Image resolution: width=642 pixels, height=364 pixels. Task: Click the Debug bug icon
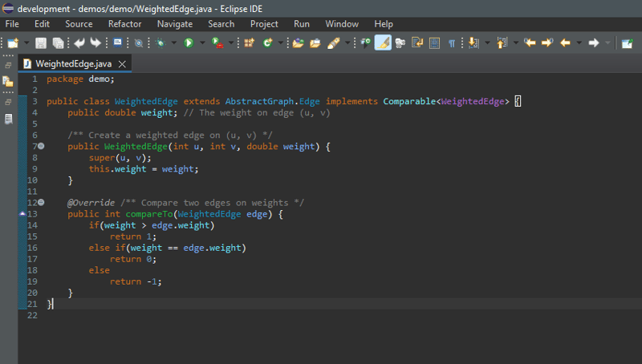coord(161,42)
